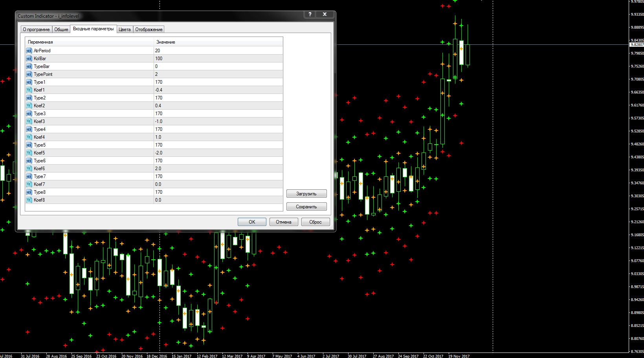Click the current price label 9.82807
Image resolution: width=644 pixels, height=358 pixels.
637,45
